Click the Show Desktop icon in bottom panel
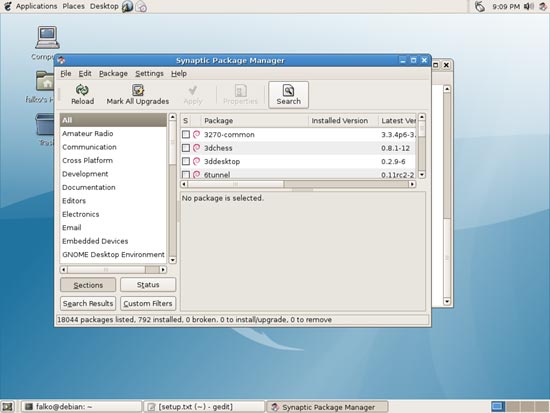 7,407
